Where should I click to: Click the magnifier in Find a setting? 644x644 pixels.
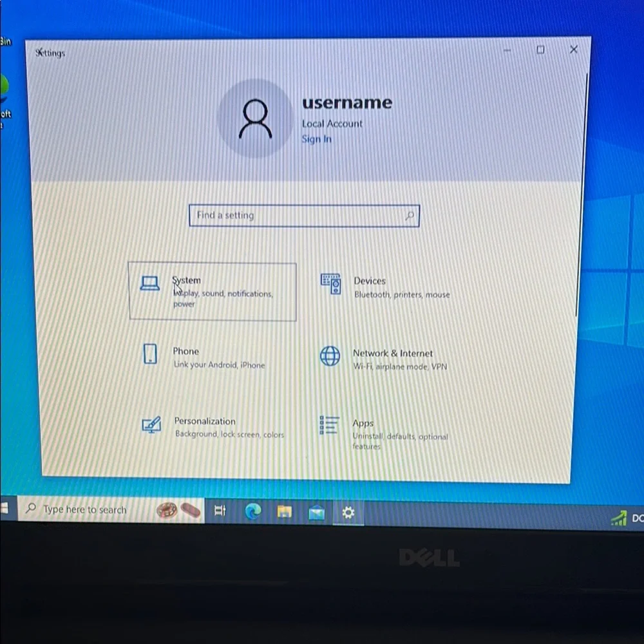(x=409, y=215)
